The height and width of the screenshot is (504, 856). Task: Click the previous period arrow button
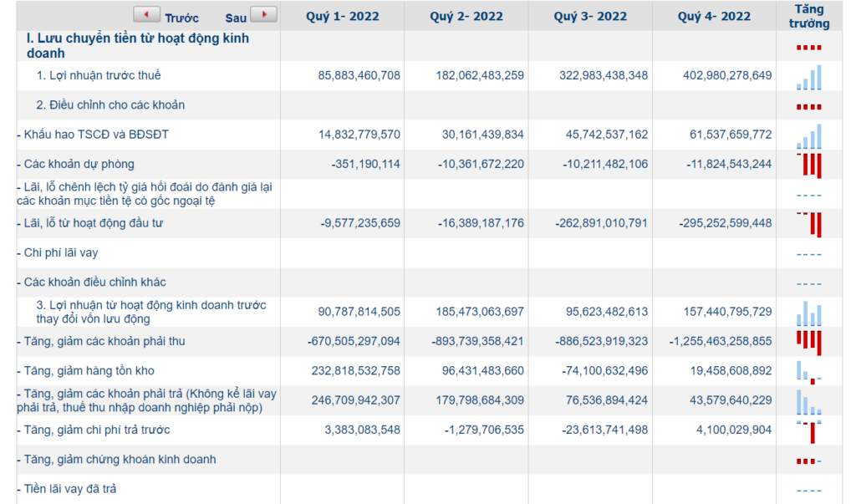click(147, 15)
